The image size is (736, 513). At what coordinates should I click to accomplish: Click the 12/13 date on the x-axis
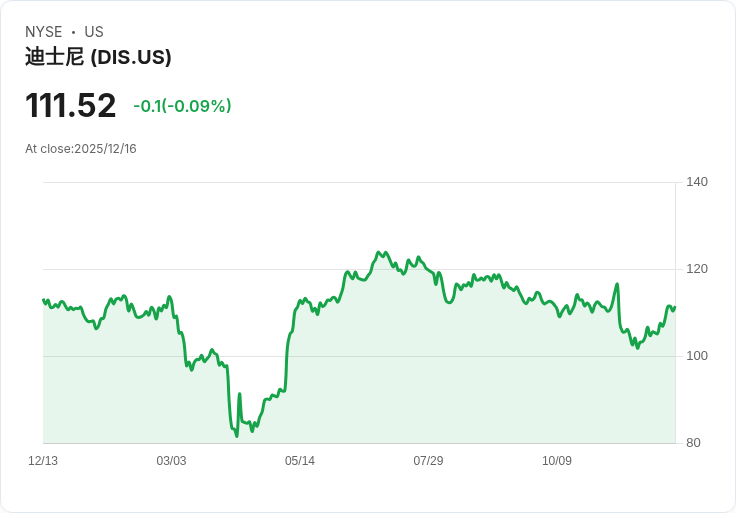pyautogui.click(x=43, y=461)
